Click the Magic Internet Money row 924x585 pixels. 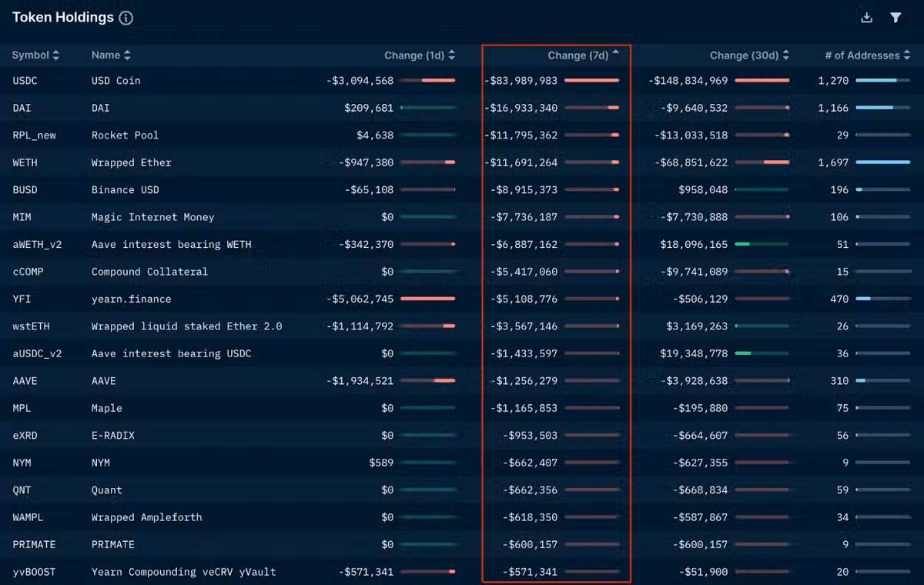point(152,217)
